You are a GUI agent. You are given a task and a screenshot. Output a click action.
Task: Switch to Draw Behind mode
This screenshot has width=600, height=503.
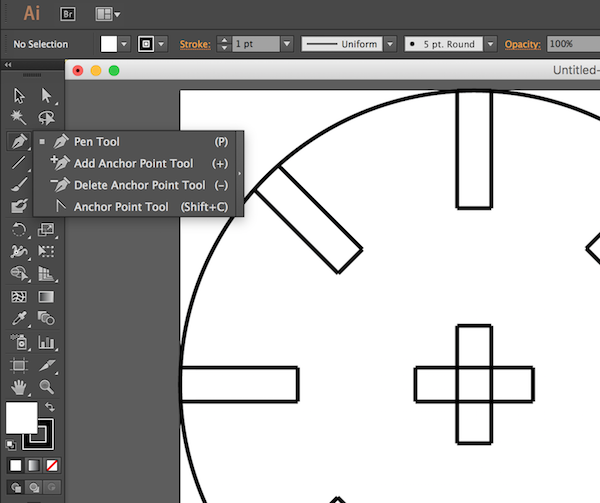pos(34,487)
